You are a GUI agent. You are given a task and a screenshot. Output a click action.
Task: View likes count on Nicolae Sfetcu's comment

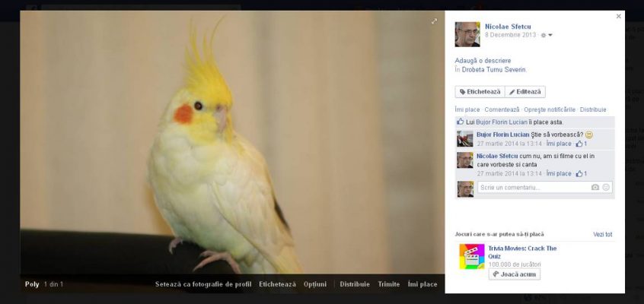[x=581, y=174]
